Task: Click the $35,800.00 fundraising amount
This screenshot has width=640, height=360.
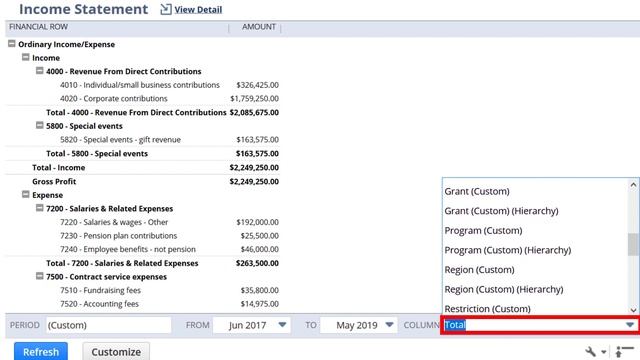Action: point(260,290)
